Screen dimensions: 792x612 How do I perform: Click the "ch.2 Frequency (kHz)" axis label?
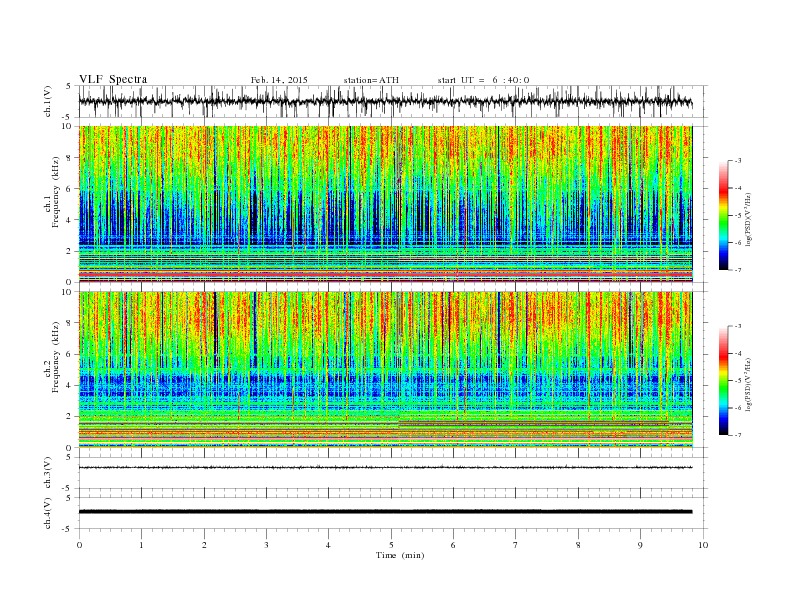52,356
